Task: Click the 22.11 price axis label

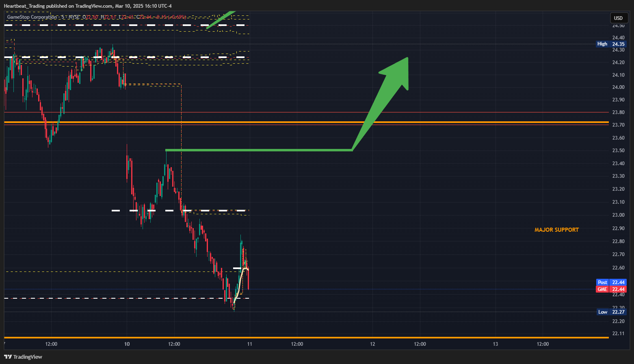Action: tap(618, 334)
